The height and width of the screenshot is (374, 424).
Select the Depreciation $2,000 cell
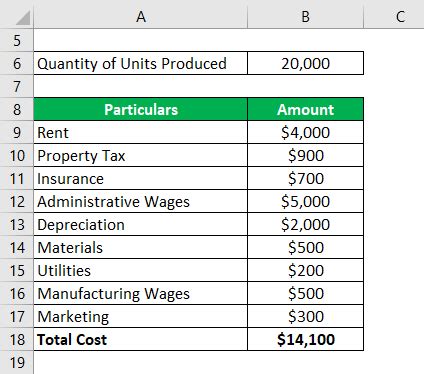[305, 224]
